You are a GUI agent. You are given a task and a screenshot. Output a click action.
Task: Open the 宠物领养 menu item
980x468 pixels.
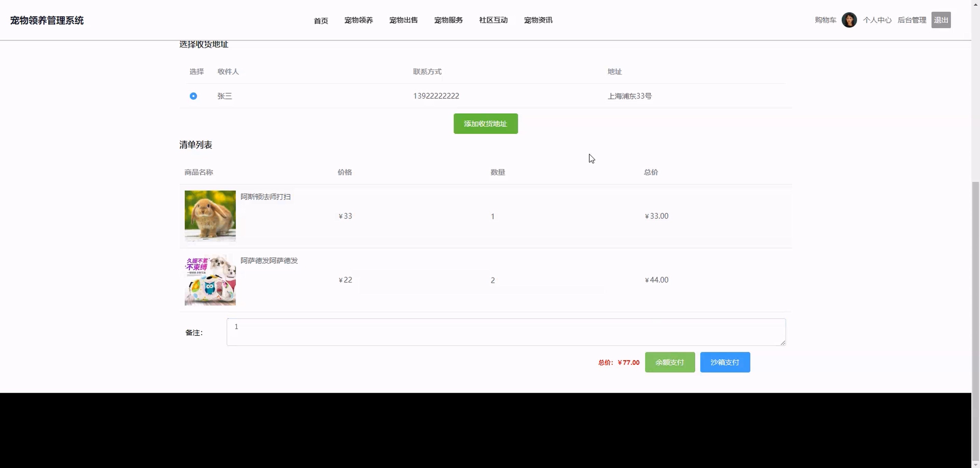click(358, 20)
